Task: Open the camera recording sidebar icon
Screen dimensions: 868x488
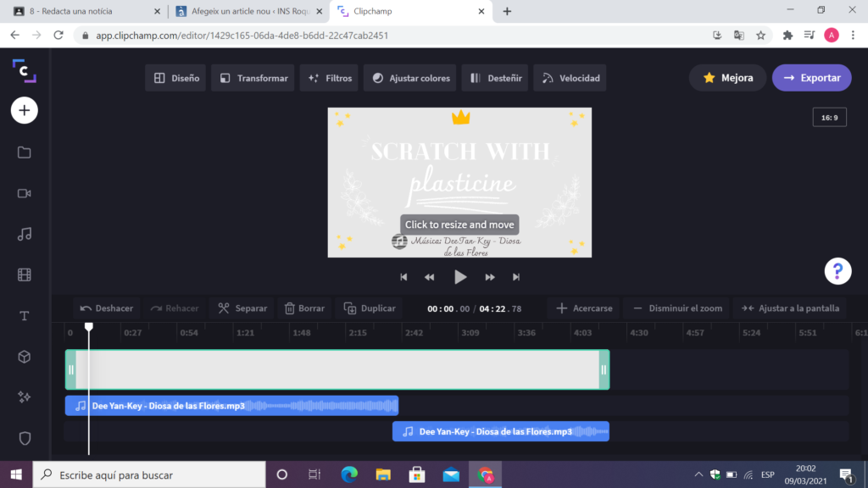Action: [24, 193]
